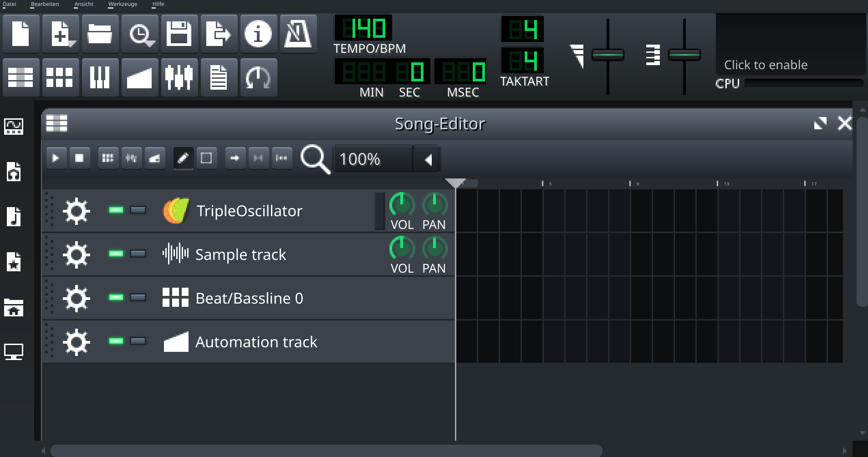Open the Automation Editor

139,77
